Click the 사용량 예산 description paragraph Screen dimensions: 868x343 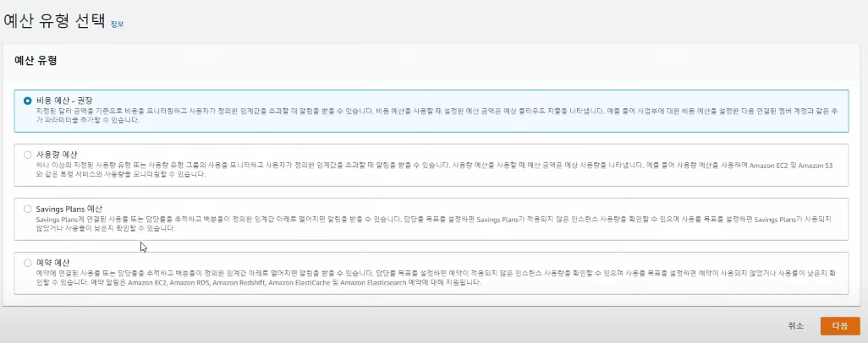435,170
